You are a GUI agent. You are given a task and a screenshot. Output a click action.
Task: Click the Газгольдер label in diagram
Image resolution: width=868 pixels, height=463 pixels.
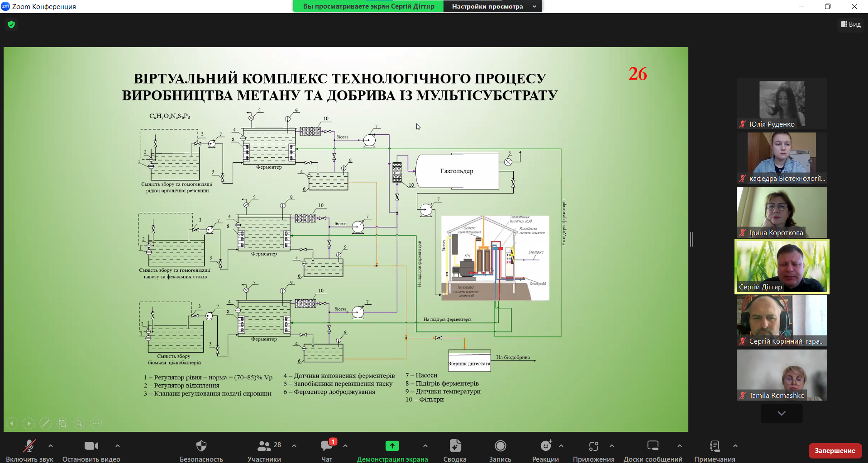(457, 171)
